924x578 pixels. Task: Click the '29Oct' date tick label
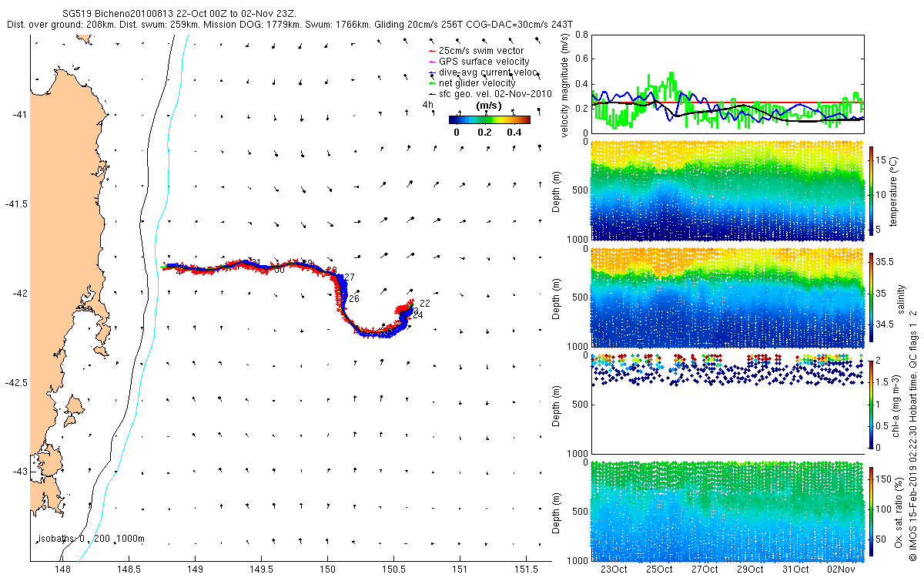pyautogui.click(x=750, y=569)
